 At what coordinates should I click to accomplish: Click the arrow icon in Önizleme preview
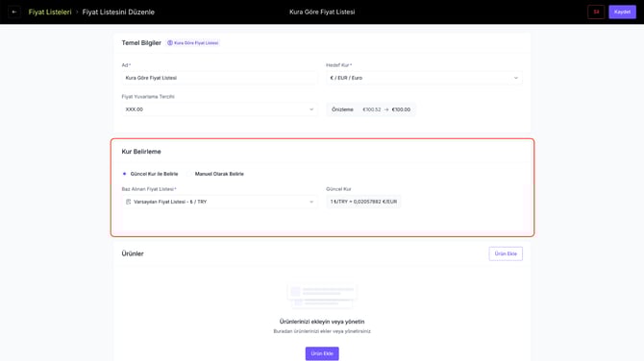386,109
